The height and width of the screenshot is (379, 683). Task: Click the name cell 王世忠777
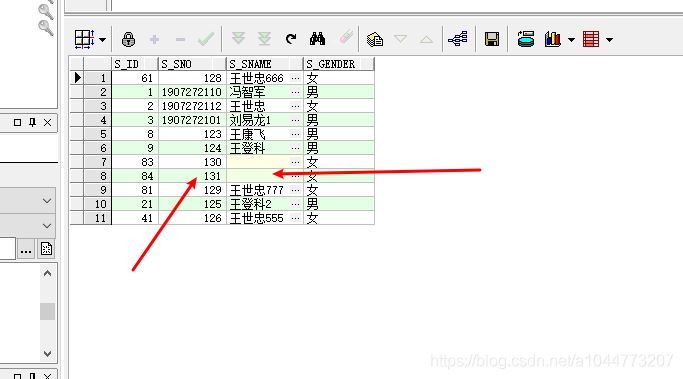point(257,190)
